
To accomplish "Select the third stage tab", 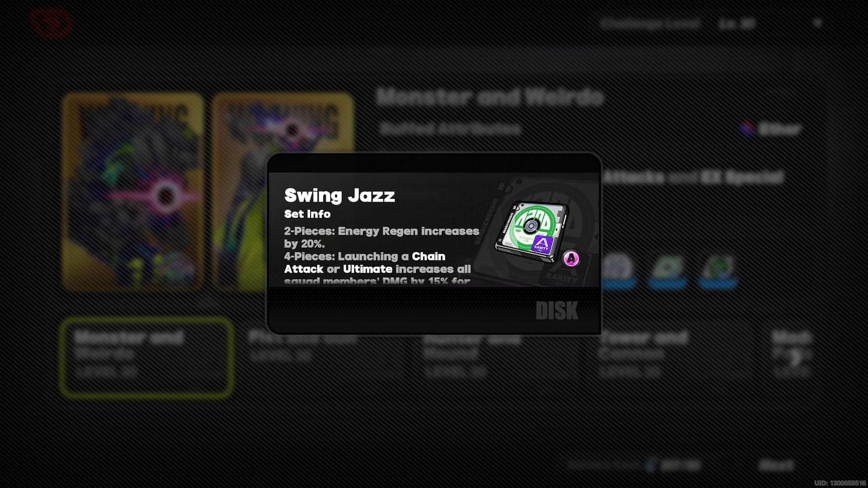I will tap(472, 355).
